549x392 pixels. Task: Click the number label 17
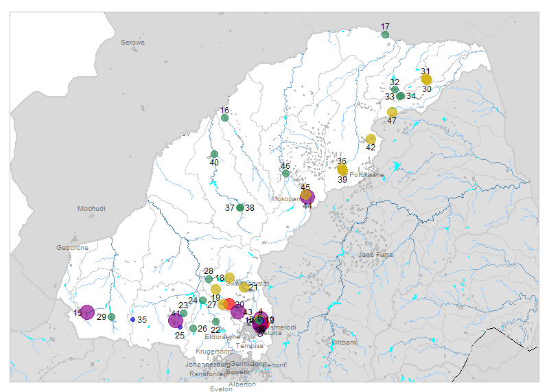385,27
